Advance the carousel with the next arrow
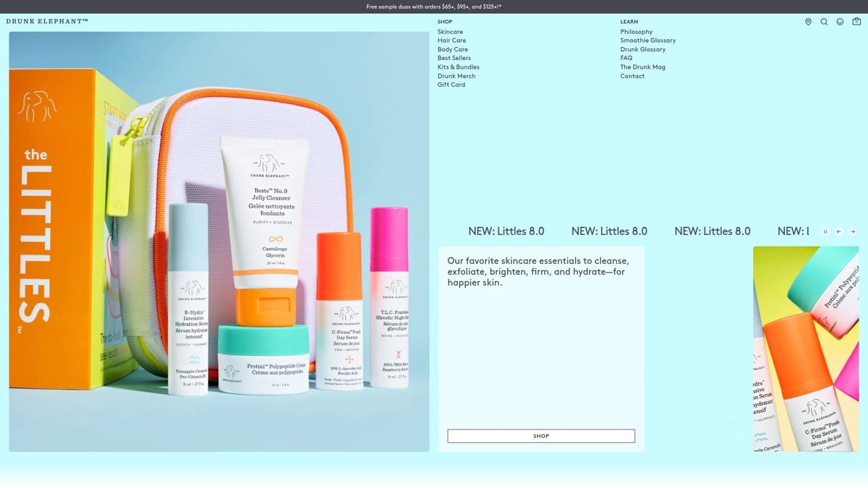 tap(852, 231)
